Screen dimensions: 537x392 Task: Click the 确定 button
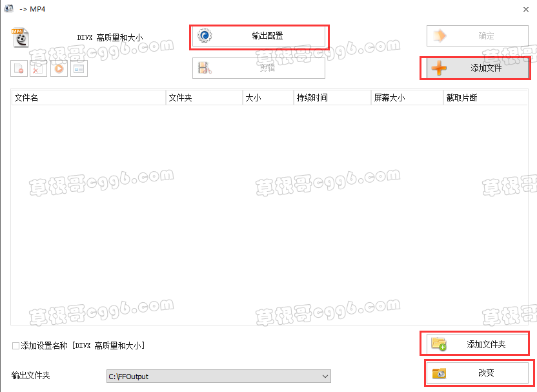(478, 36)
